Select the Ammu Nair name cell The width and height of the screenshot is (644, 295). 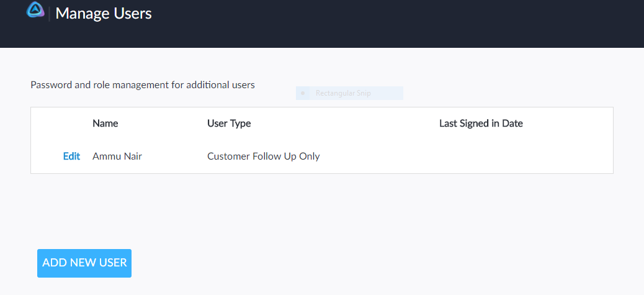point(117,157)
